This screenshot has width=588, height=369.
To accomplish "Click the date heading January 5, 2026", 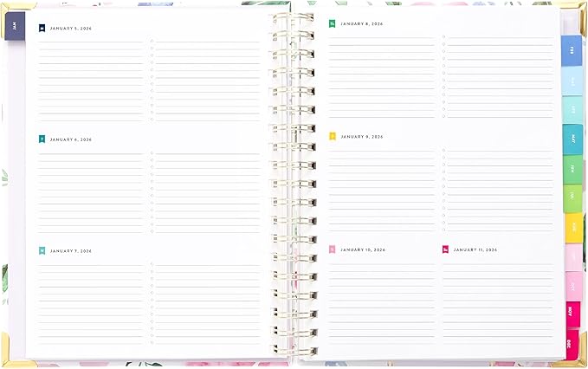I will coord(71,29).
